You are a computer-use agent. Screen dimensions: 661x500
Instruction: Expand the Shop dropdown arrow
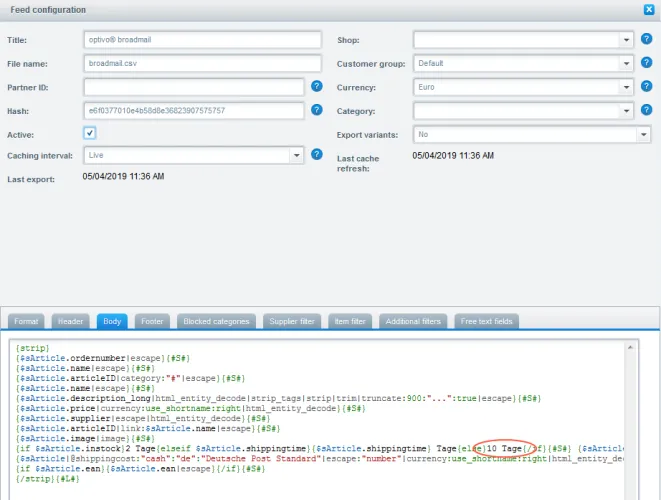click(x=626, y=40)
